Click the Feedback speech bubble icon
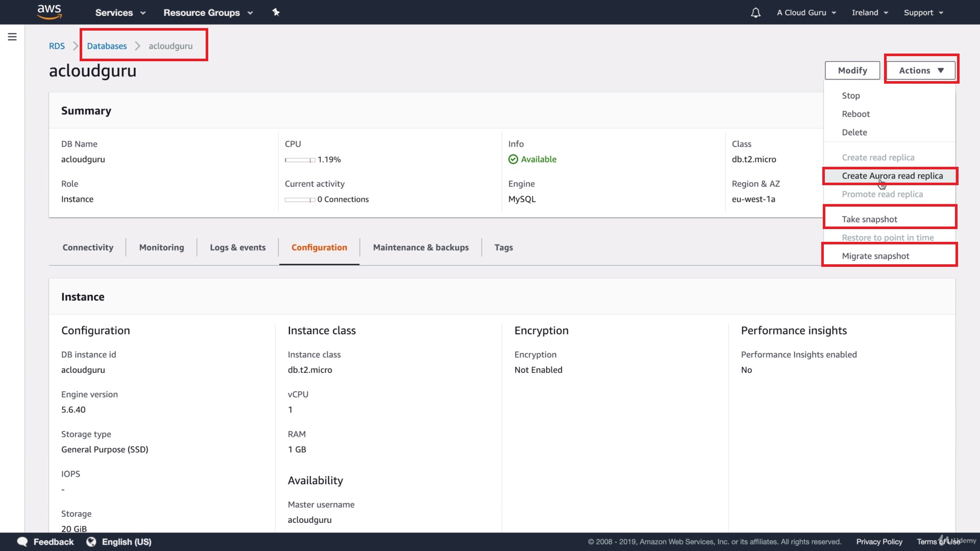This screenshot has width=980, height=551. (22, 542)
